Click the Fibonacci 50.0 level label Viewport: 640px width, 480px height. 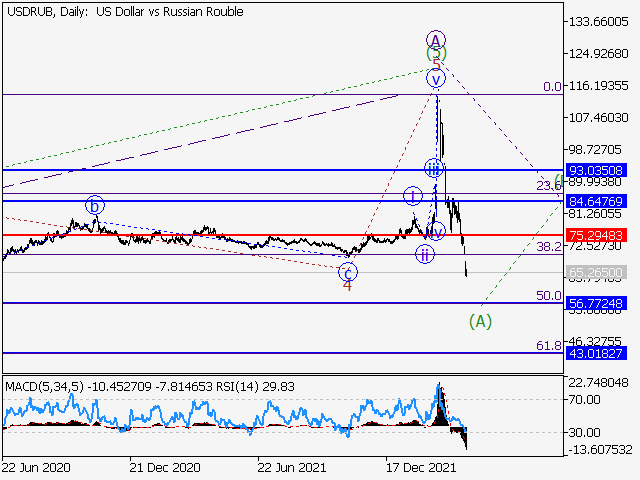(x=549, y=296)
